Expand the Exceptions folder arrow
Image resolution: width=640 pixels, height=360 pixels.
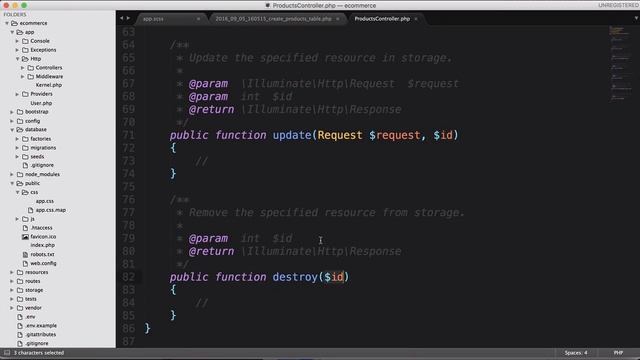pos(18,50)
